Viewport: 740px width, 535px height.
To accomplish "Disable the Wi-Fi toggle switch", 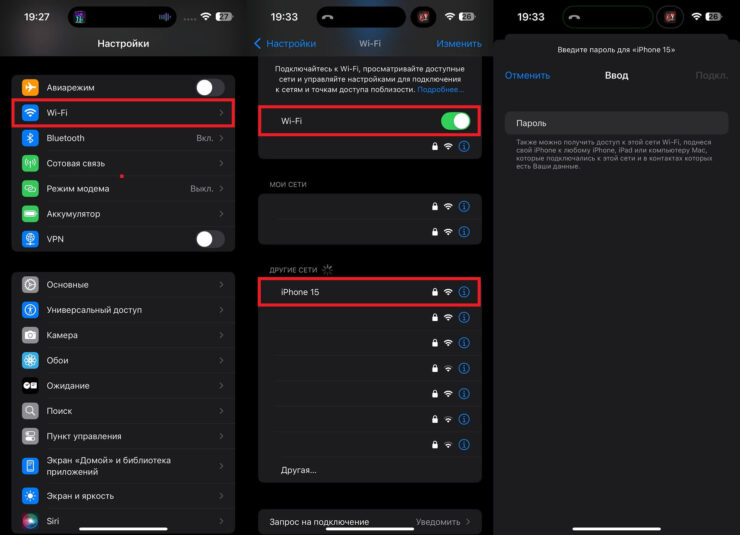I will (455, 121).
